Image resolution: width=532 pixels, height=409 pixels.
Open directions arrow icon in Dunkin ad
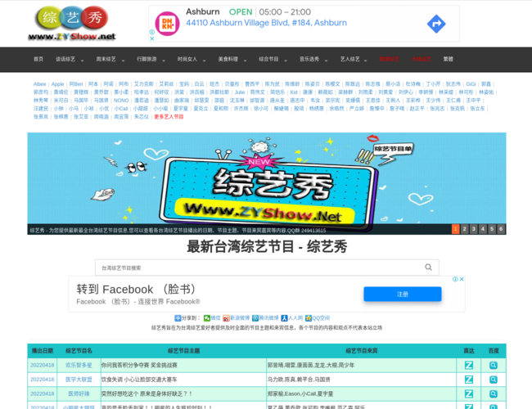click(436, 24)
